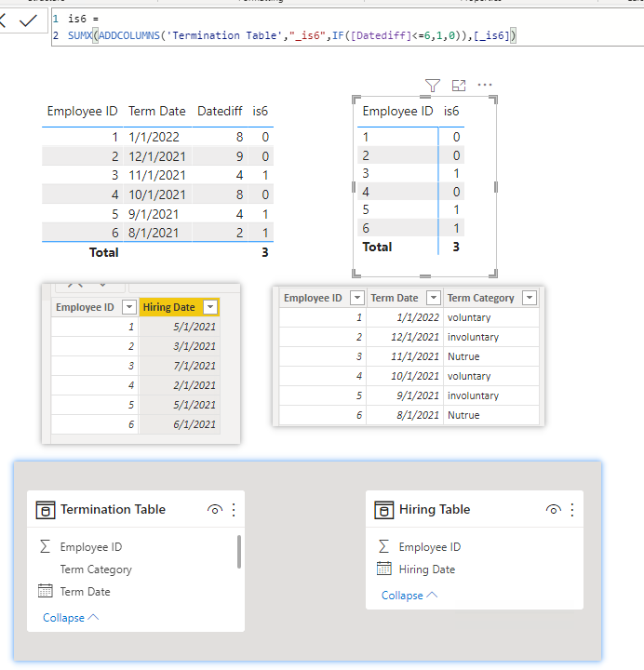Click the 1/1/2022 cell in left visual
The image size is (644, 670).
pos(154,137)
